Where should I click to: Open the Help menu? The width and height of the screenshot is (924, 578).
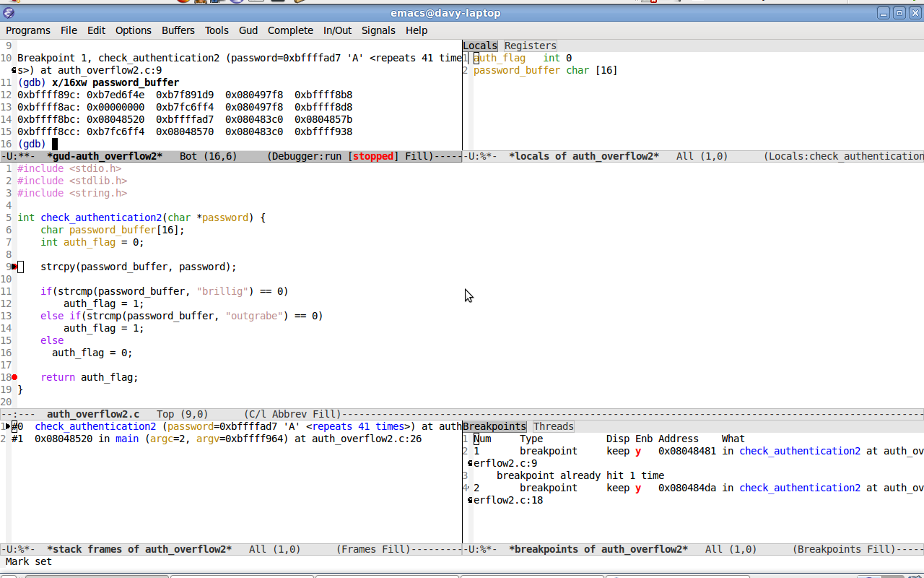click(x=417, y=30)
